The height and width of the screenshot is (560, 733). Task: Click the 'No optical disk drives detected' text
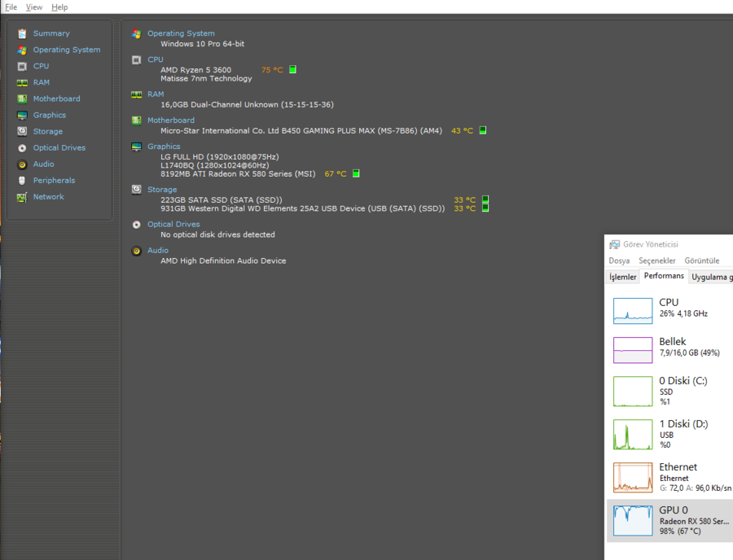click(x=217, y=235)
